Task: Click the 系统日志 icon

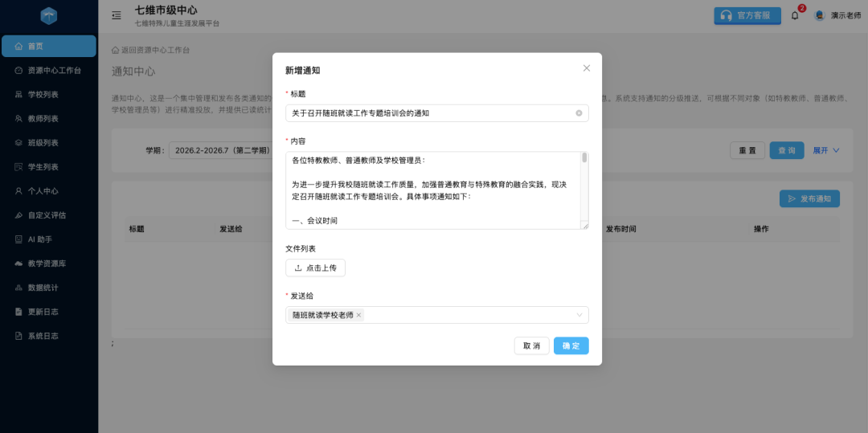Action: [18, 336]
